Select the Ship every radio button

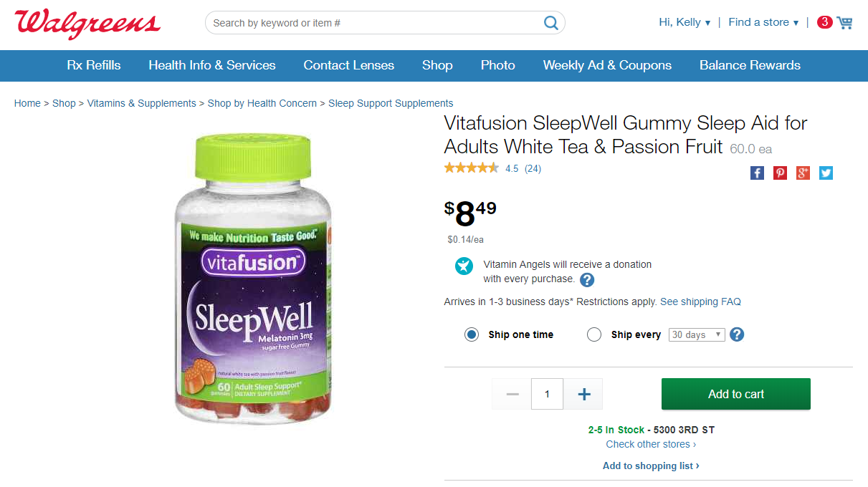(594, 334)
